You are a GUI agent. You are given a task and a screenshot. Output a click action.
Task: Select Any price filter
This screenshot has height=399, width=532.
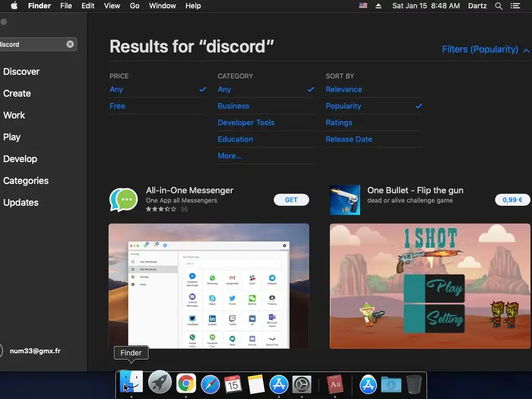158,89
